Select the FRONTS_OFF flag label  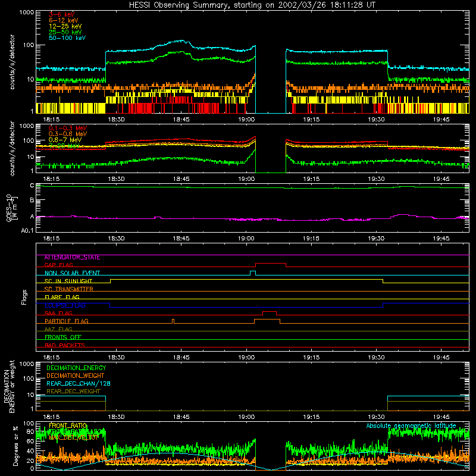63,337
